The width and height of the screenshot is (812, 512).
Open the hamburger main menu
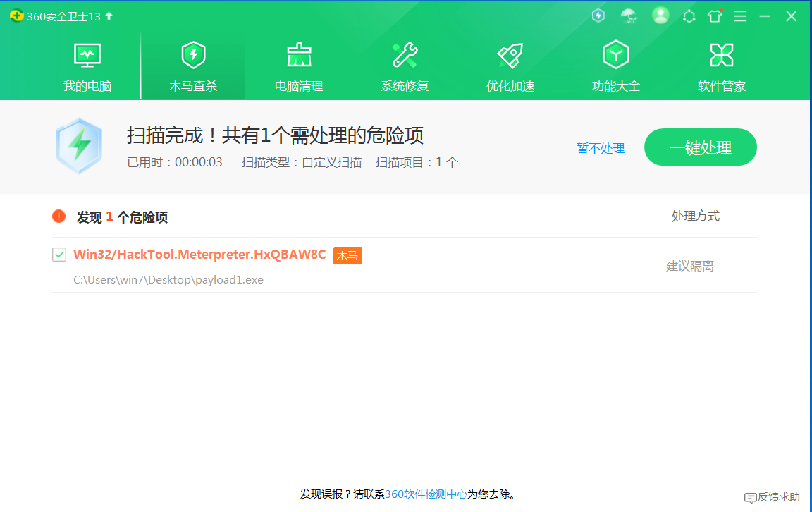740,16
